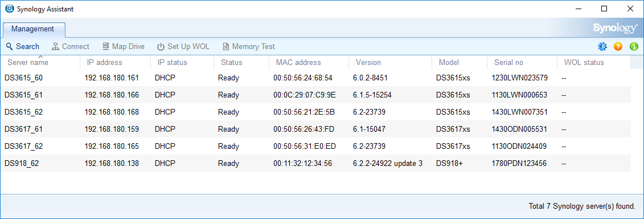Click MAC address 00:0C:29:07:C9:9E
Image resolution: width=644 pixels, height=219 pixels.
305,95
